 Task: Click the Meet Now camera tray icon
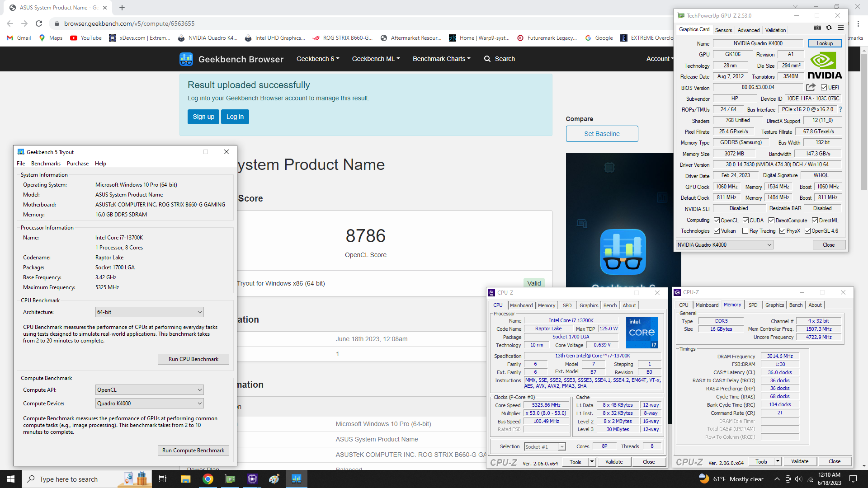pos(788,479)
